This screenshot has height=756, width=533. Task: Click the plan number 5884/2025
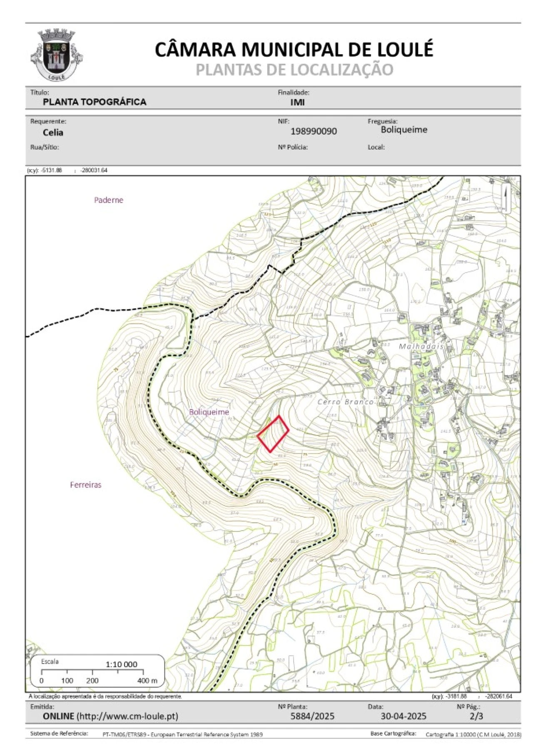click(312, 716)
